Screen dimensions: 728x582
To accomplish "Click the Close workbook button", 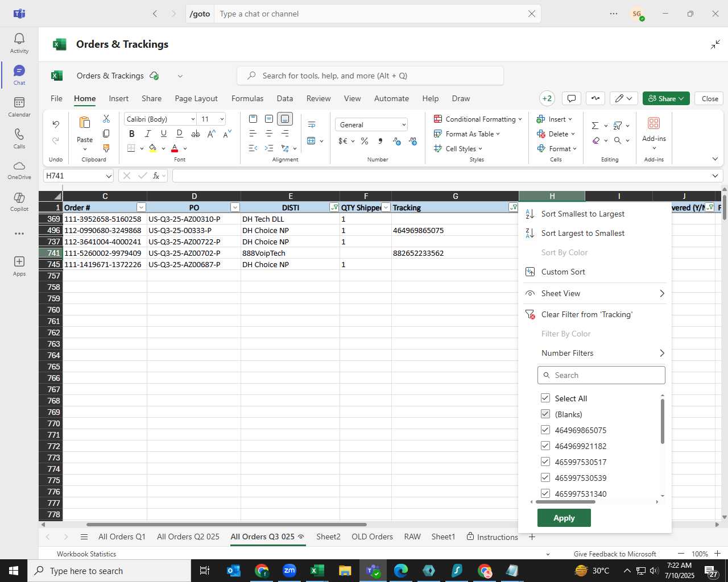I will click(710, 98).
